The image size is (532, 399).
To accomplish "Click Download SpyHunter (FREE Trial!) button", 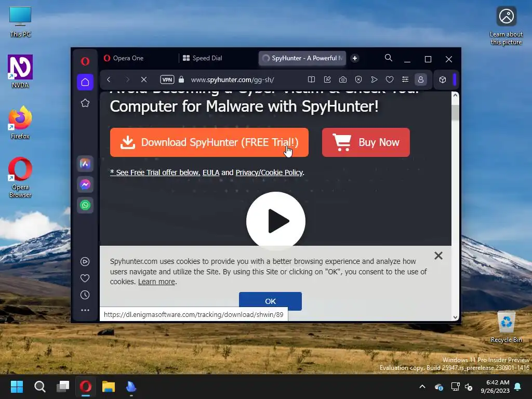I will (x=209, y=142).
